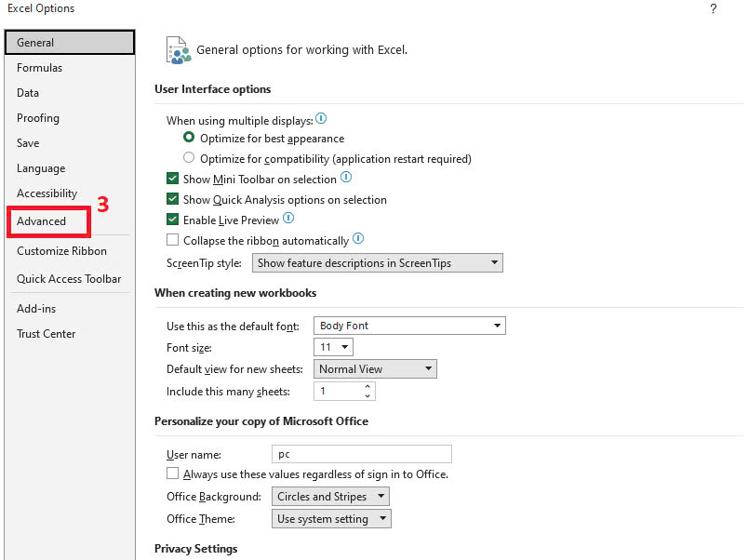Click the Privacy Settings heading
Image resolution: width=748 pixels, height=560 pixels.
tap(195, 549)
